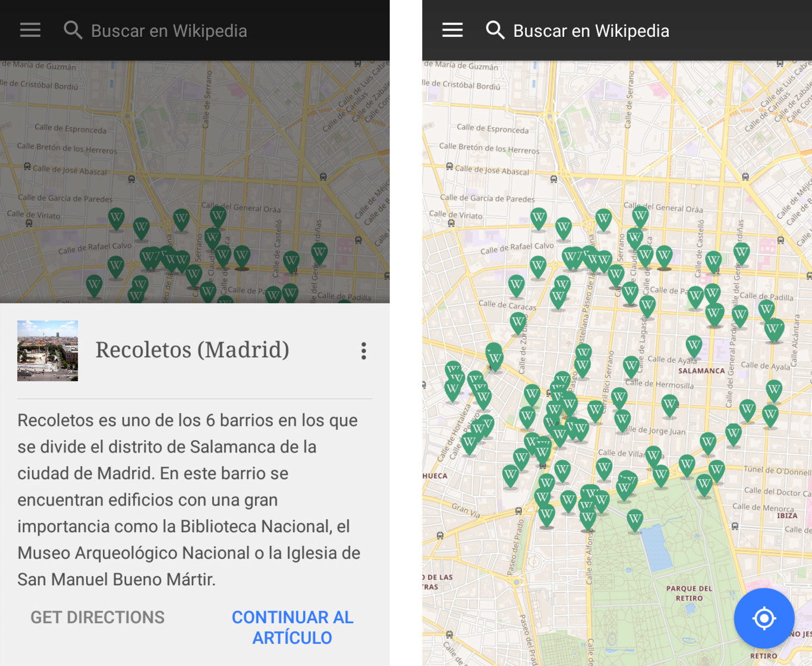
Task: Click the Buscar en Wikipedia search field
Action: [x=169, y=30]
